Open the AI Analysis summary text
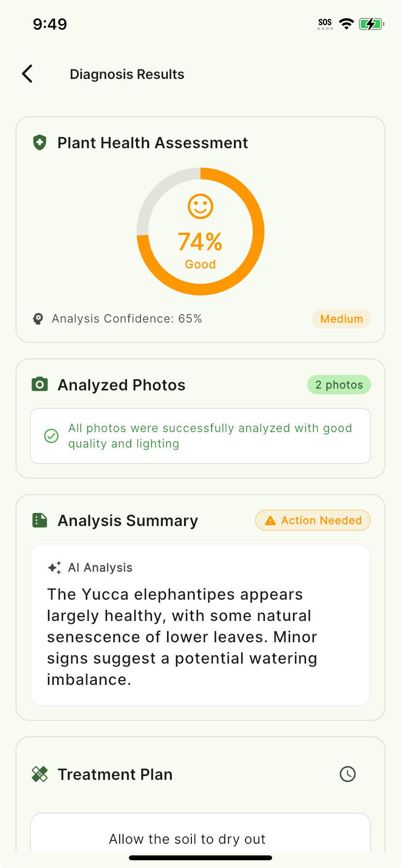 pos(182,636)
